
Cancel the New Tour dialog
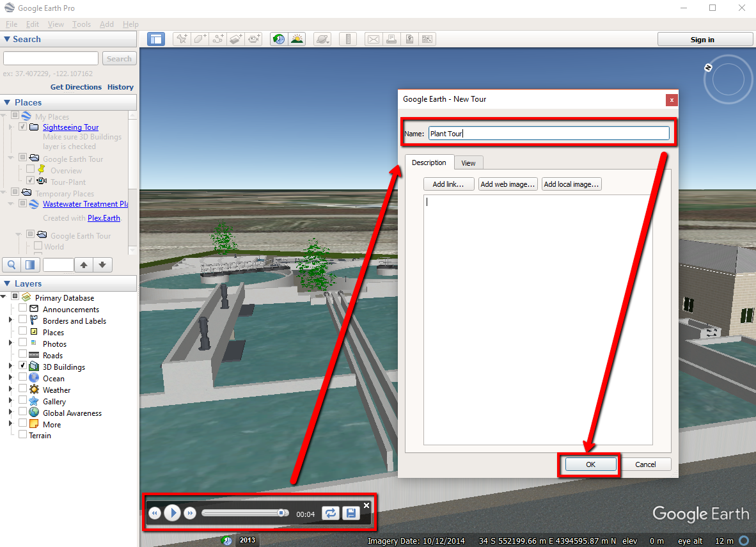point(645,464)
